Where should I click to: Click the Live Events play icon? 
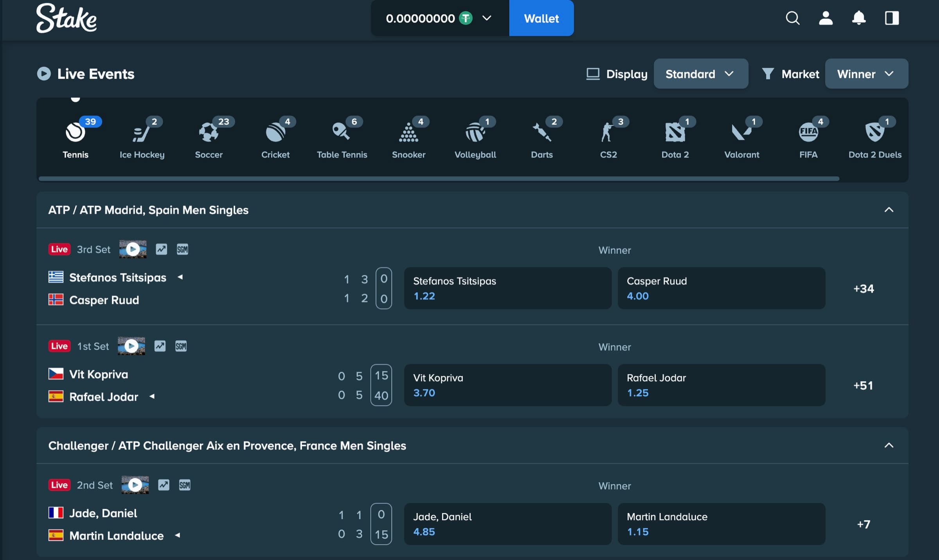point(44,74)
